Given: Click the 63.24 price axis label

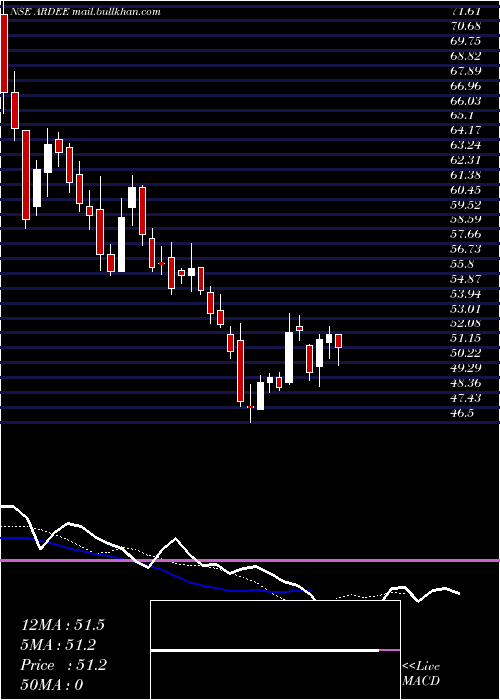Looking at the screenshot, I should point(466,145).
